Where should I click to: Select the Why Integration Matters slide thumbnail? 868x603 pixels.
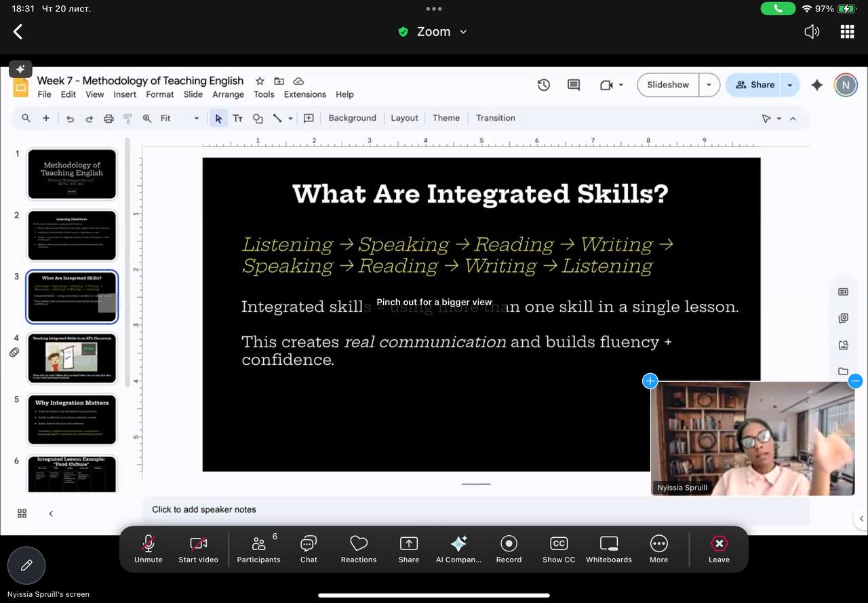pyautogui.click(x=72, y=420)
